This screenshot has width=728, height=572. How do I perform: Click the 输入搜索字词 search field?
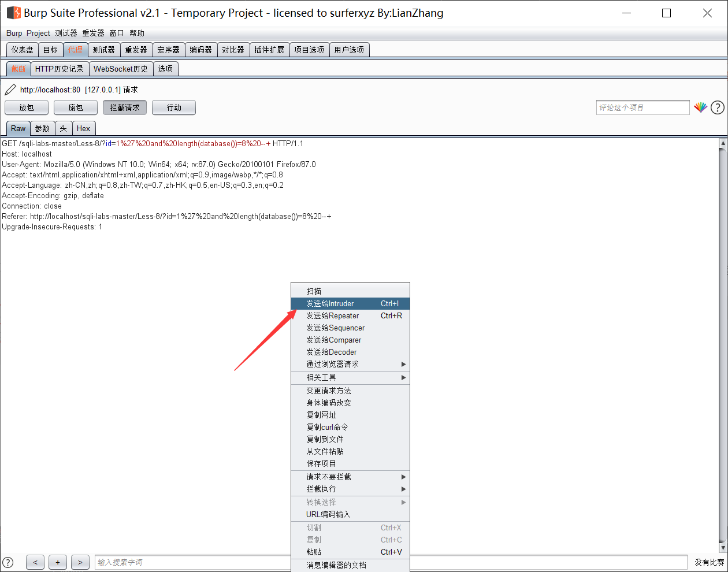pos(391,562)
